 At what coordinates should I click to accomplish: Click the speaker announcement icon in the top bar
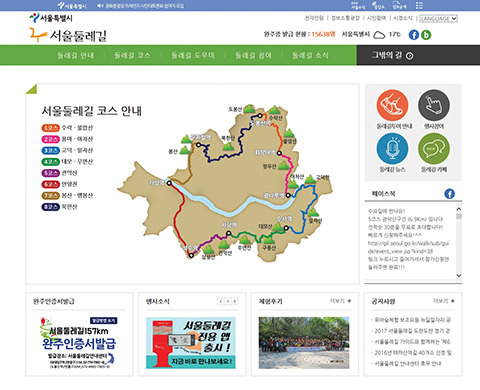pyautogui.click(x=100, y=6)
